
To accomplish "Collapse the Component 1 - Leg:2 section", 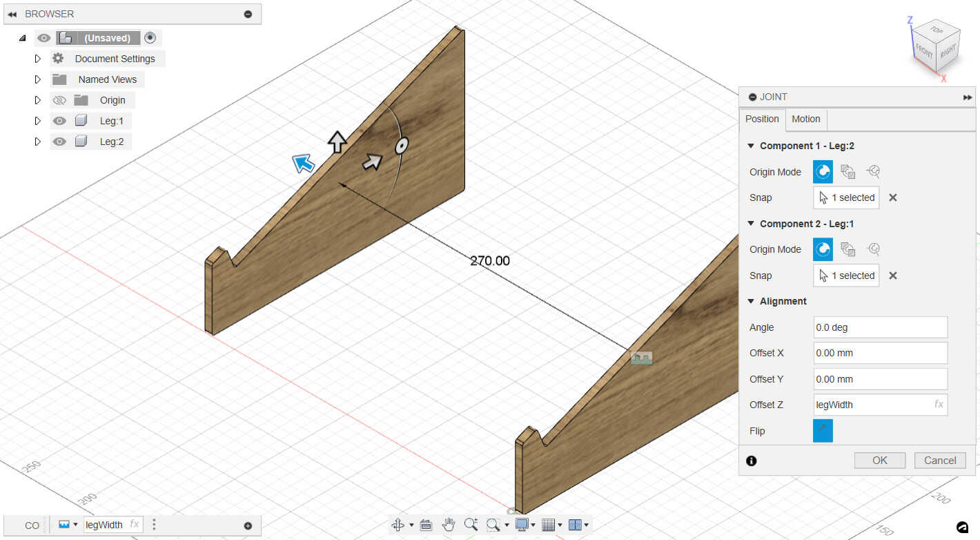I will pos(751,146).
